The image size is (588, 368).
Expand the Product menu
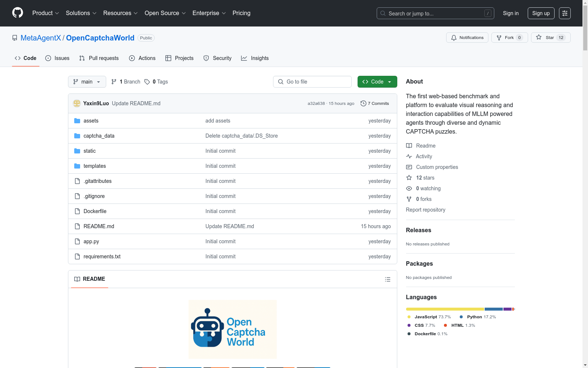coord(46,13)
